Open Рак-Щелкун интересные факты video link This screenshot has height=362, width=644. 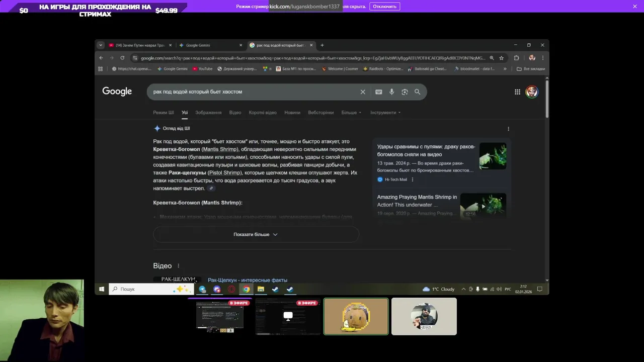click(248, 280)
